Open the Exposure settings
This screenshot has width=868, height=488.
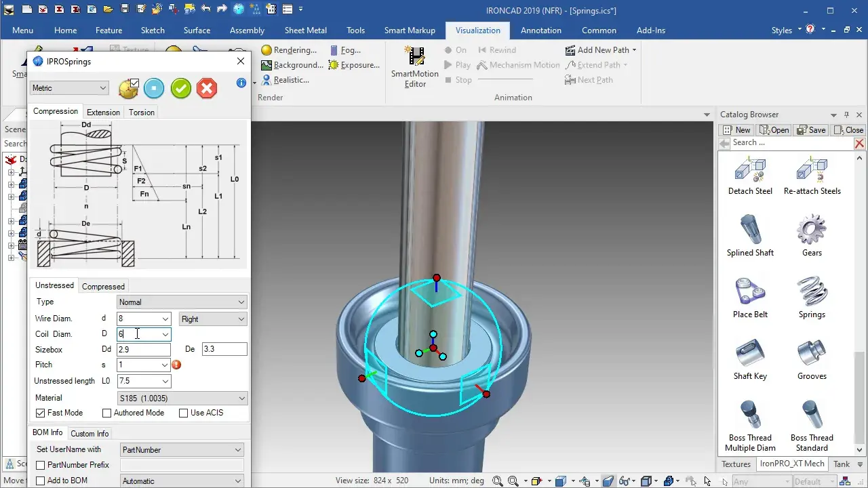(354, 65)
